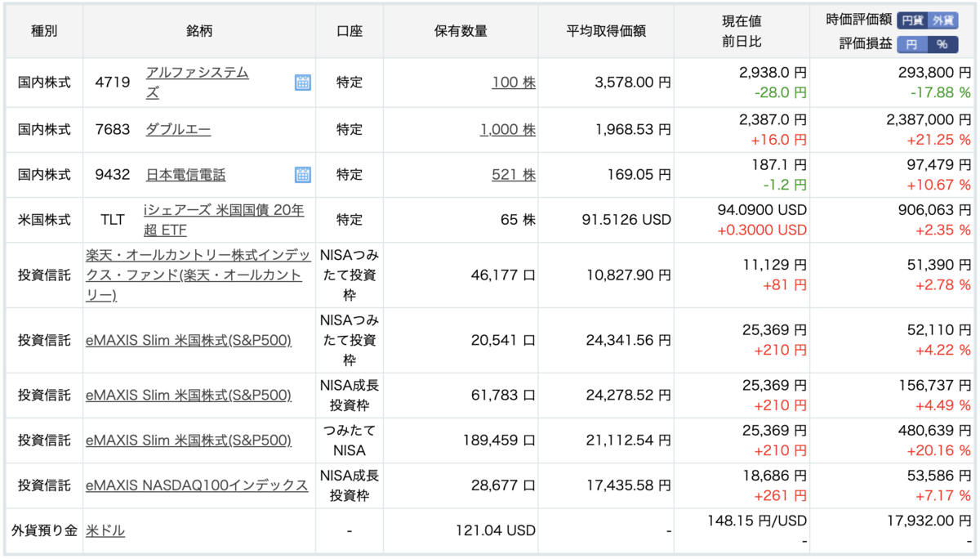This screenshot has width=980, height=559.
Task: Select ticker TLT cell
Action: [x=114, y=219]
